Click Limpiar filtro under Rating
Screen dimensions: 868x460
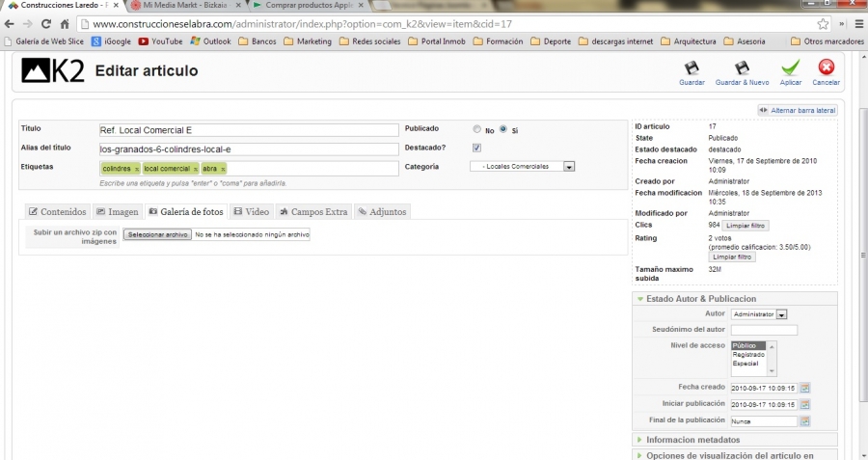(732, 257)
